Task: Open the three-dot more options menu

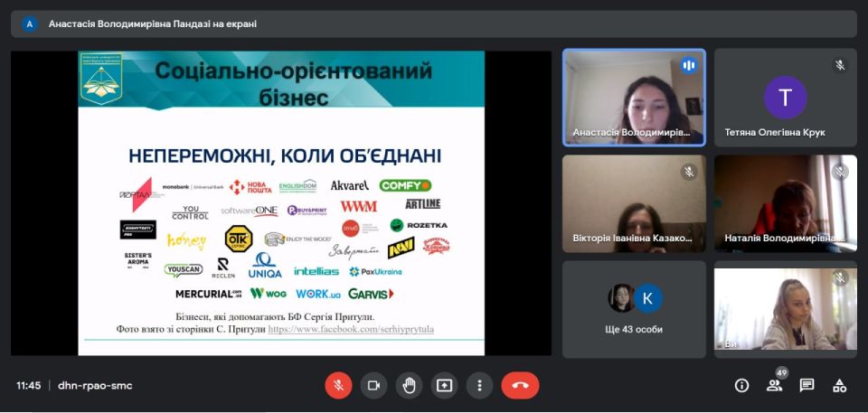Action: pyautogui.click(x=480, y=385)
